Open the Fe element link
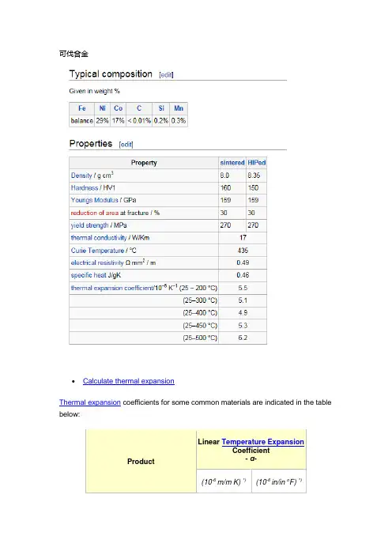 pos(81,108)
